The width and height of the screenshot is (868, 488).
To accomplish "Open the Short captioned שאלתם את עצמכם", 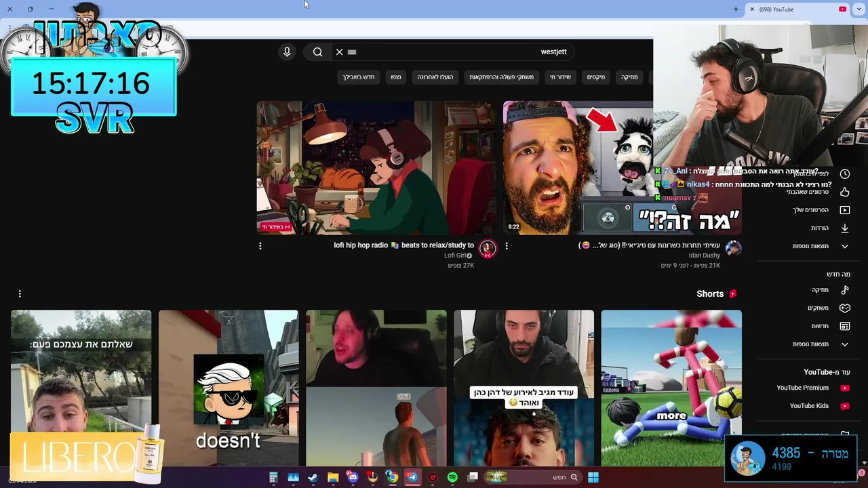I will [x=81, y=388].
